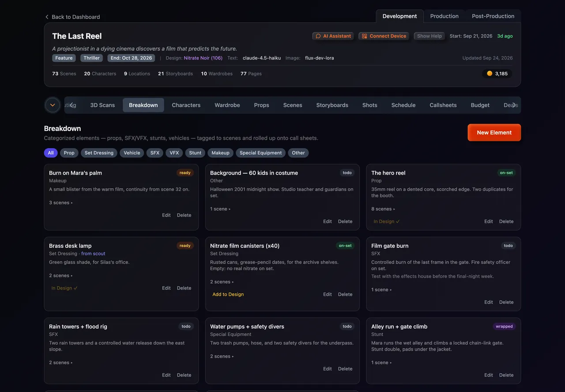565x392 pixels.
Task: Click the End: Oct 28, 2026 tag
Action: pyautogui.click(x=131, y=58)
